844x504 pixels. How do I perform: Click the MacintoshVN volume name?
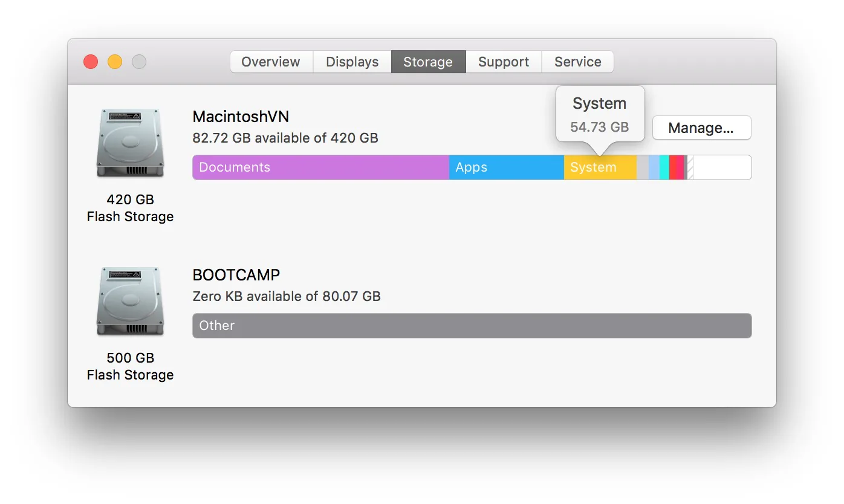[241, 117]
